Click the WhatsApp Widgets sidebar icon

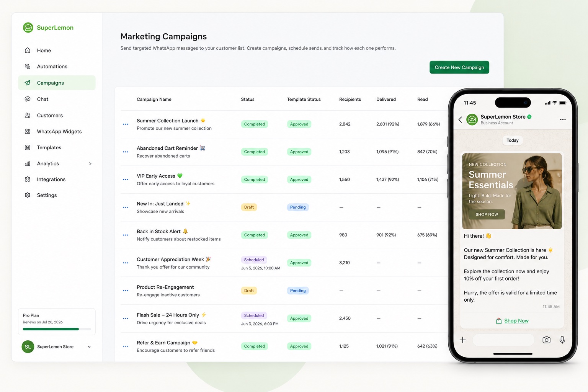(28, 131)
